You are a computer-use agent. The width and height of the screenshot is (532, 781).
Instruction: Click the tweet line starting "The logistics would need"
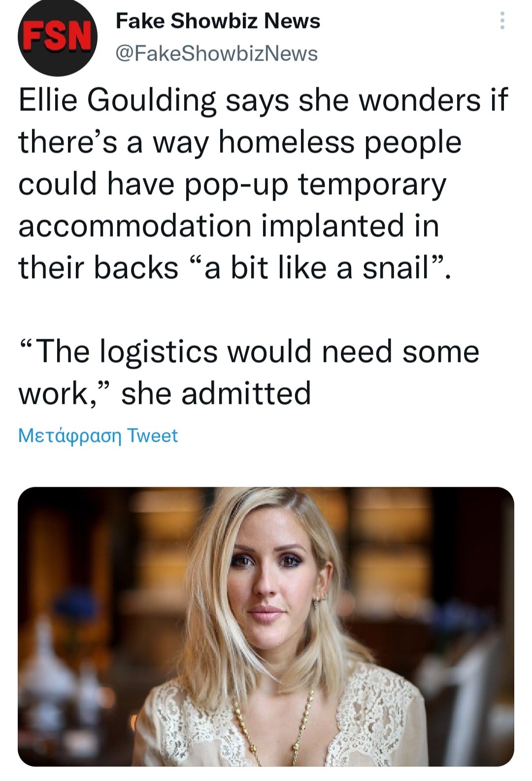click(249, 352)
